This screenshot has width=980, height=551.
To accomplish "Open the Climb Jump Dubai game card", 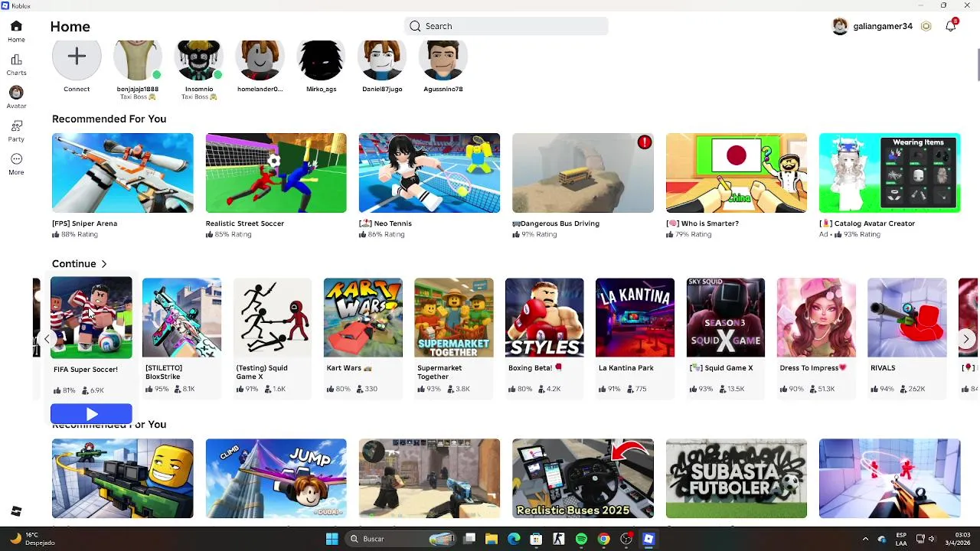I will point(276,478).
